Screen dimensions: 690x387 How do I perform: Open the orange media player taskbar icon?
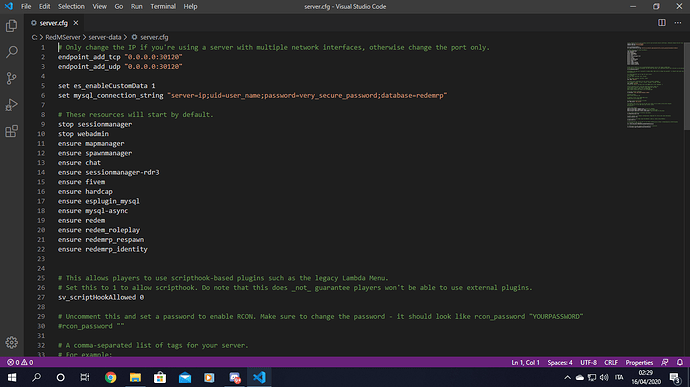tap(209, 377)
